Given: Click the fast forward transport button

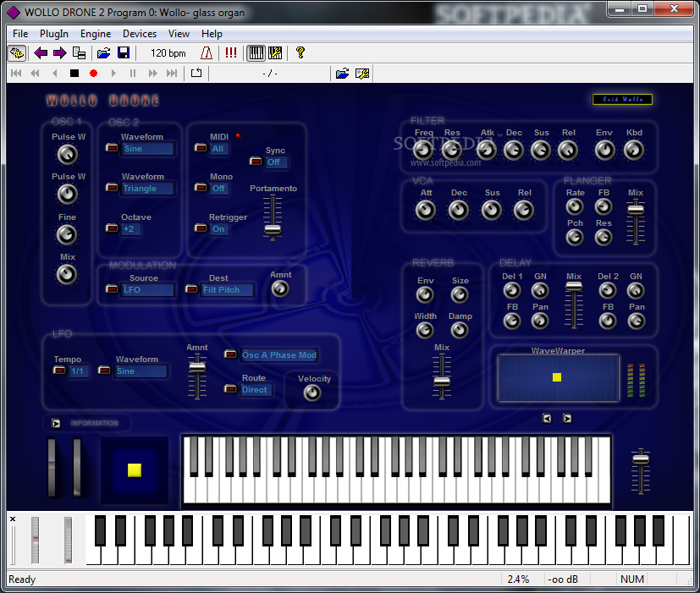Looking at the screenshot, I should click(x=152, y=74).
